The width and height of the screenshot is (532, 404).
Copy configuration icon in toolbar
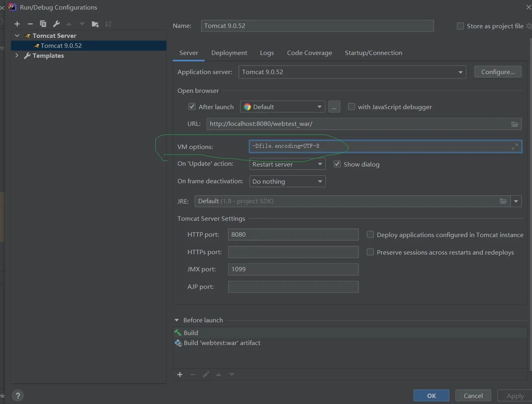43,24
